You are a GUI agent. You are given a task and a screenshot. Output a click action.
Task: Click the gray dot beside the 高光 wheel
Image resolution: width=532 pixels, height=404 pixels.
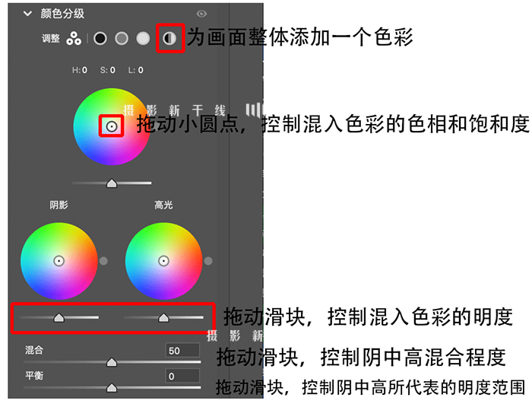pyautogui.click(x=208, y=261)
